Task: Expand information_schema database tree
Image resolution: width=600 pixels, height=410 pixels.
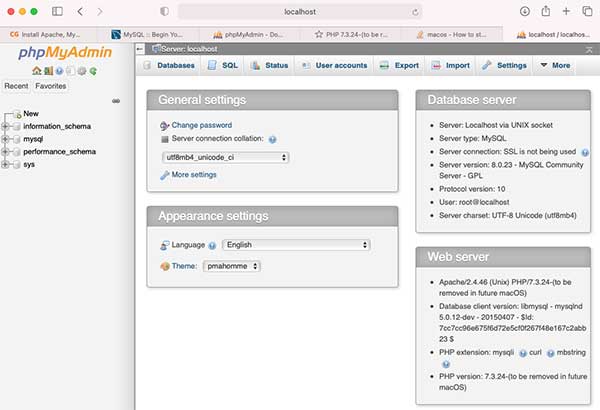Action: [x=5, y=126]
